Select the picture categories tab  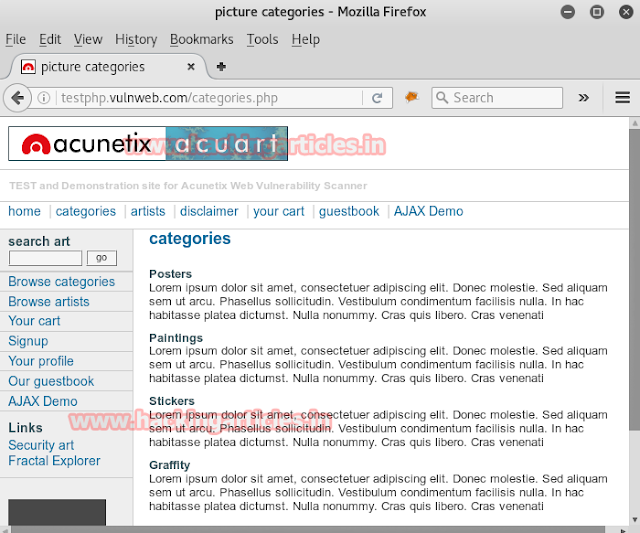click(x=108, y=67)
